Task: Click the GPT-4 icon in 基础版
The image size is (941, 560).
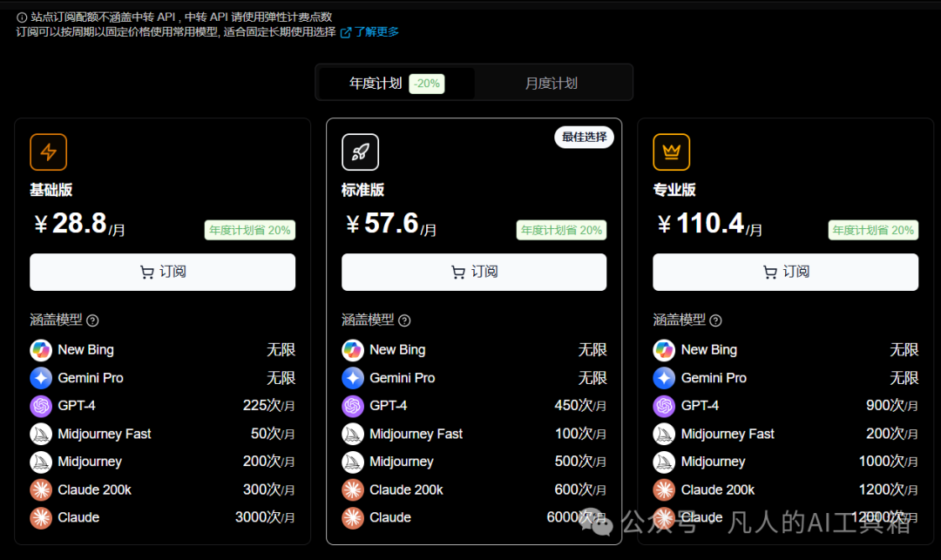Action: coord(41,406)
